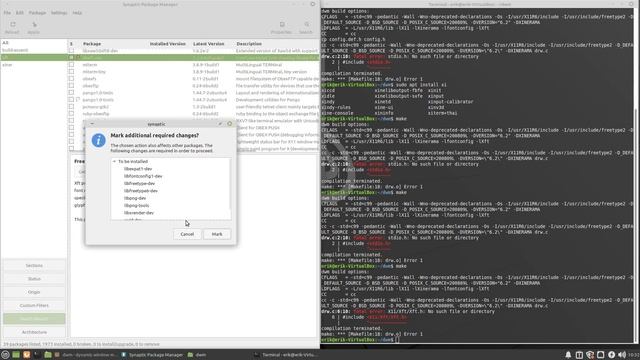Click the clock in the system tray
Screen dimensions: 640x360
point(633,355)
